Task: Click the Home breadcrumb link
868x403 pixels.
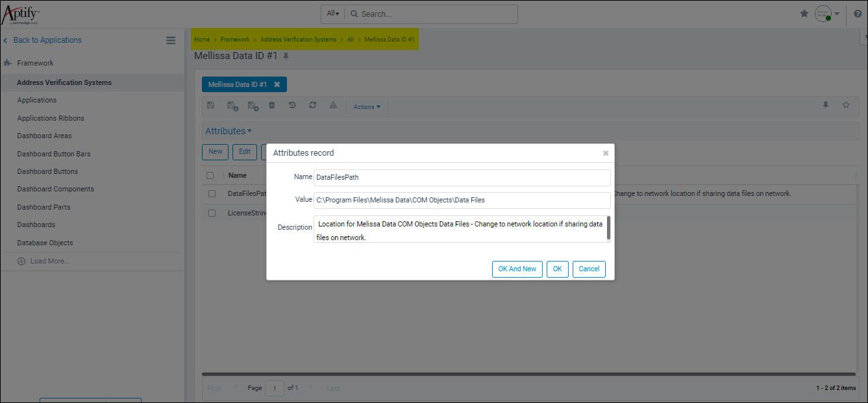Action: (x=202, y=40)
